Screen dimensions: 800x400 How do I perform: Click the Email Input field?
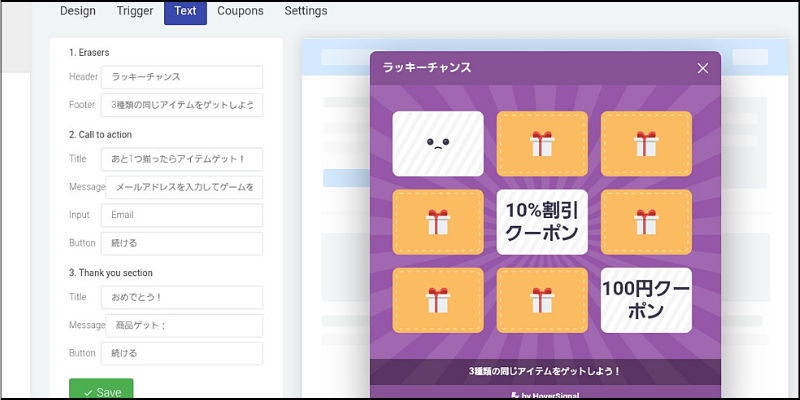pyautogui.click(x=182, y=215)
